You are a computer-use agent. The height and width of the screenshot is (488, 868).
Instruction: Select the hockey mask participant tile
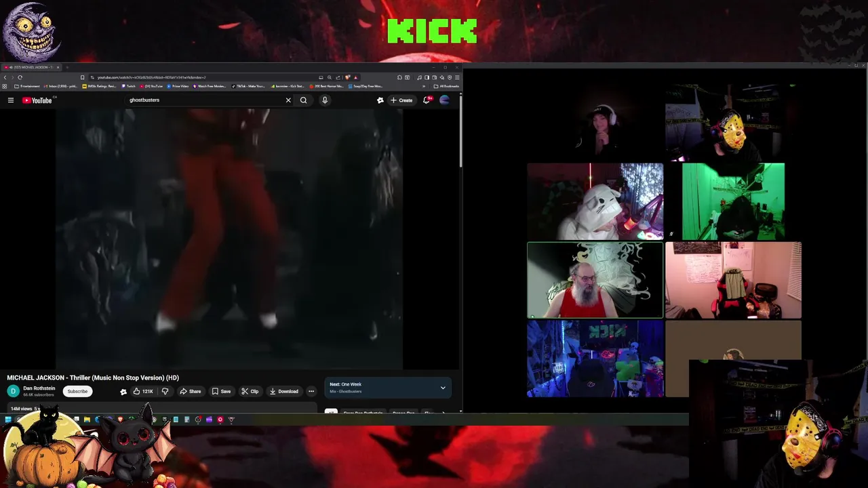(x=733, y=123)
